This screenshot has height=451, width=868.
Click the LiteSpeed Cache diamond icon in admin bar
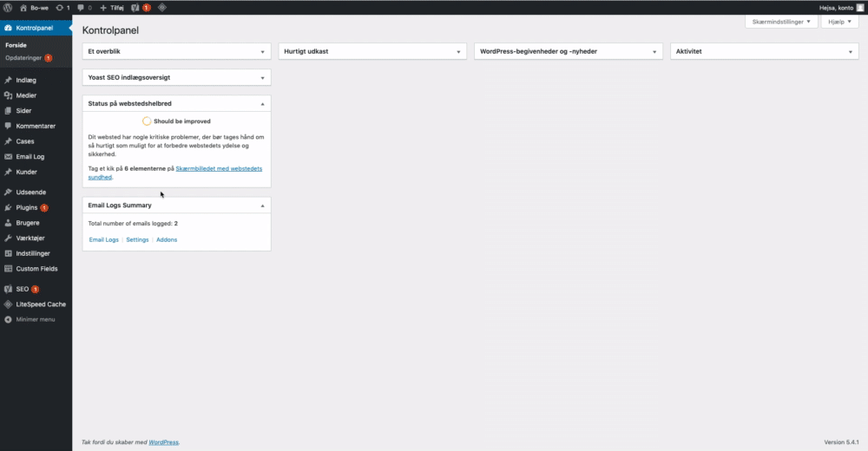tap(162, 7)
